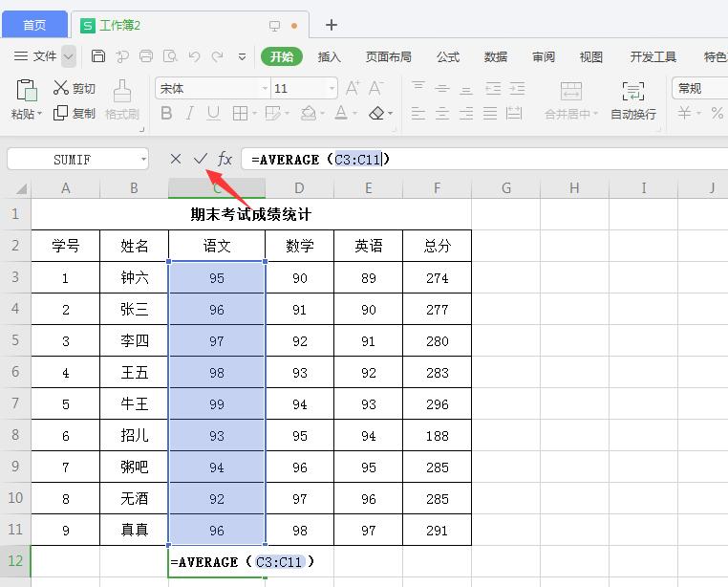Viewport: 728px width, 587px height.
Task: Decrease font size with smaller A
Action: click(x=375, y=87)
